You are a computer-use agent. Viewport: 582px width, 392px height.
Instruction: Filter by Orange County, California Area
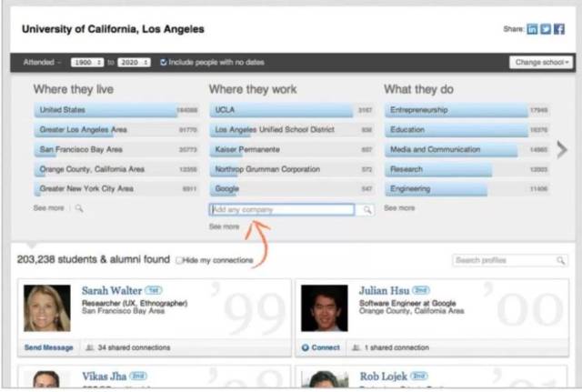pyautogui.click(x=116, y=169)
